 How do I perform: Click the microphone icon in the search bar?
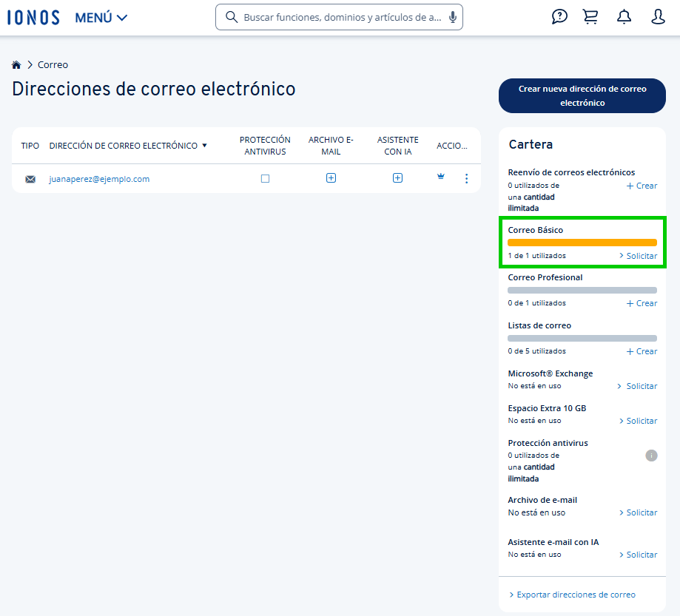(x=452, y=16)
